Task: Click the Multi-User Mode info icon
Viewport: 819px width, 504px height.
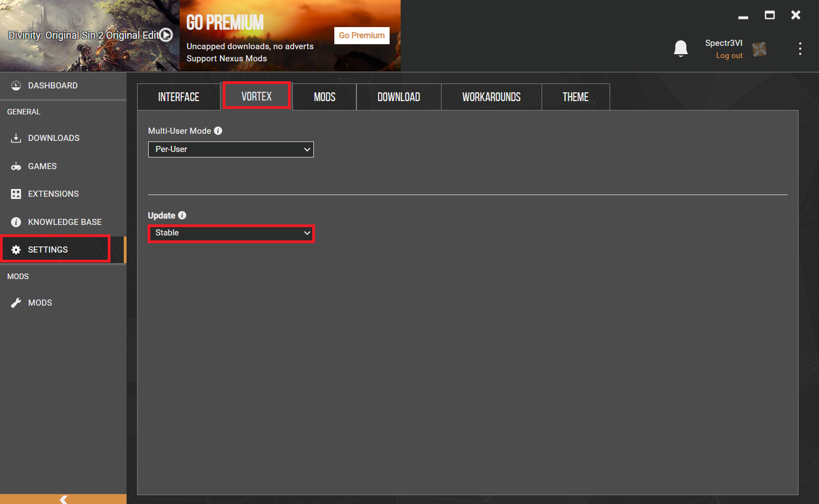Action: [x=218, y=131]
